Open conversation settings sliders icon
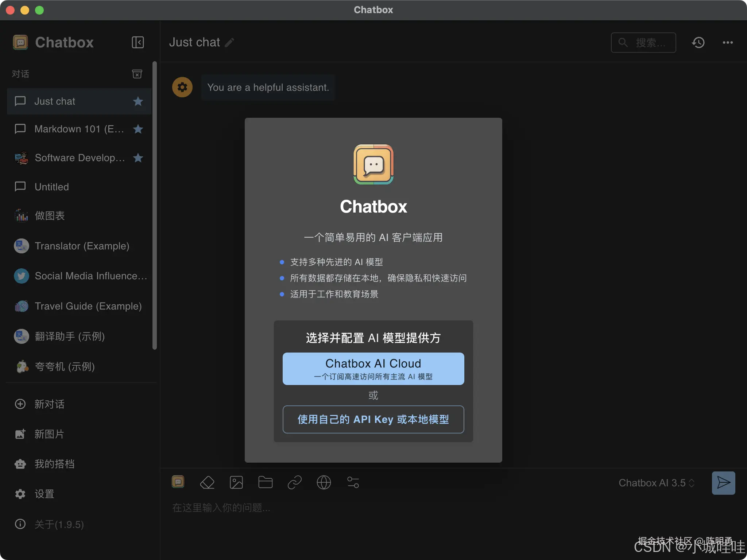Viewport: 747px width, 560px height. point(353,482)
